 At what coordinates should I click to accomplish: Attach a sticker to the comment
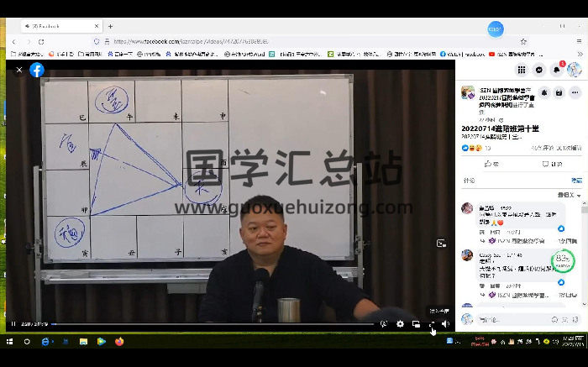tap(575, 320)
